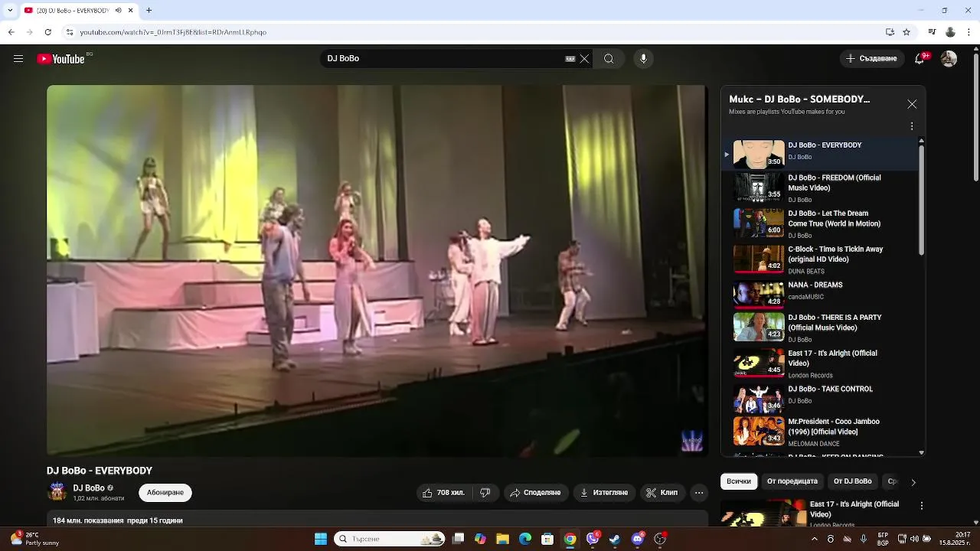Viewport: 980px width, 551px height.
Task: Click the Споделяне share button
Action: 535,493
